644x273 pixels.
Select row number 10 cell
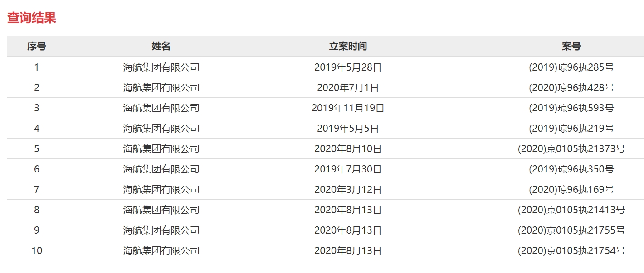(x=36, y=251)
